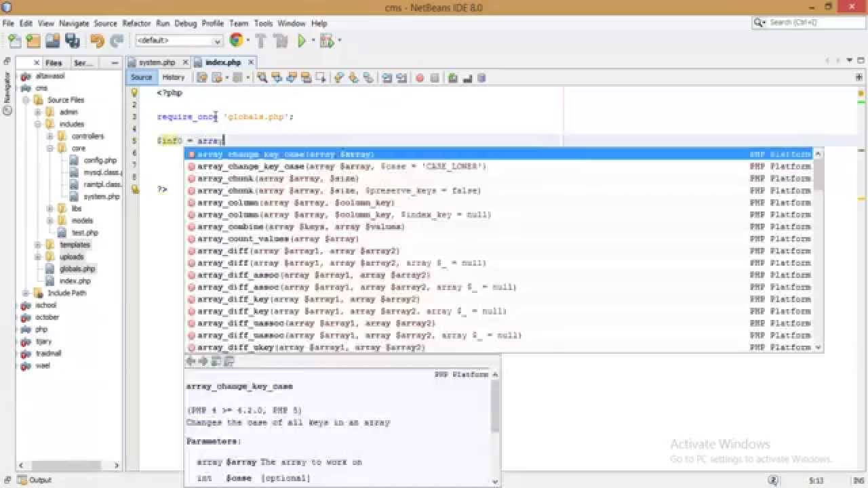Click the green Run Project icon
Image resolution: width=868 pixels, height=488 pixels.
[x=302, y=41]
